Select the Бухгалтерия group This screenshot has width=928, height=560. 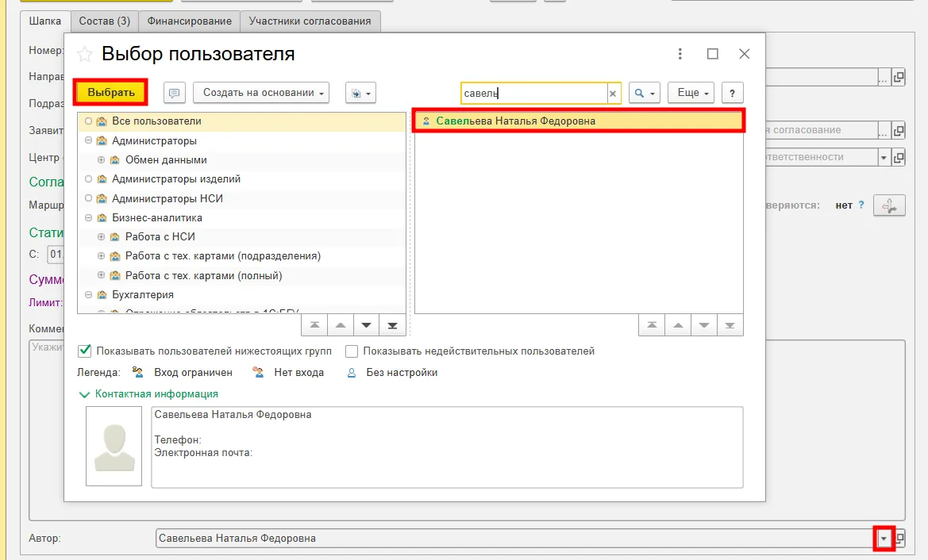tap(241, 294)
